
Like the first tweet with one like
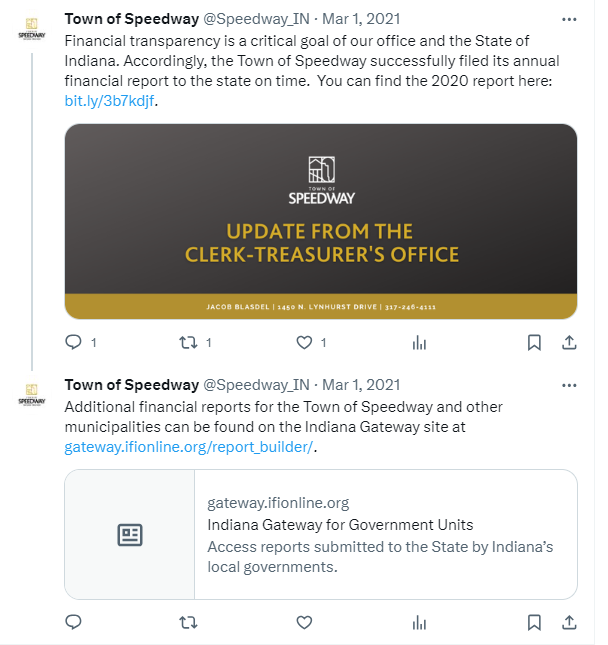(x=304, y=342)
